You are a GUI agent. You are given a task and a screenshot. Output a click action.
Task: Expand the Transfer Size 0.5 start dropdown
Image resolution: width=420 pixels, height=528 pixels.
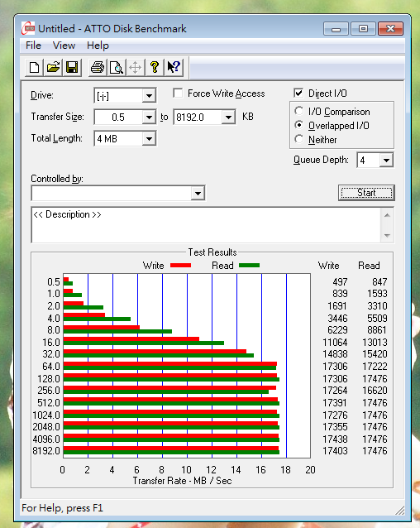tap(149, 118)
